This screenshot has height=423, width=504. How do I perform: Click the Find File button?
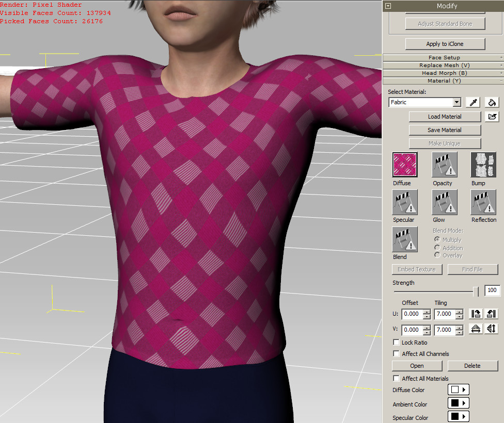[472, 269]
